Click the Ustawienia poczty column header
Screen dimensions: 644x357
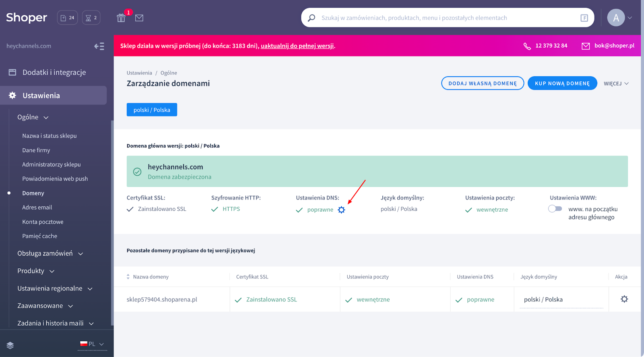(367, 277)
